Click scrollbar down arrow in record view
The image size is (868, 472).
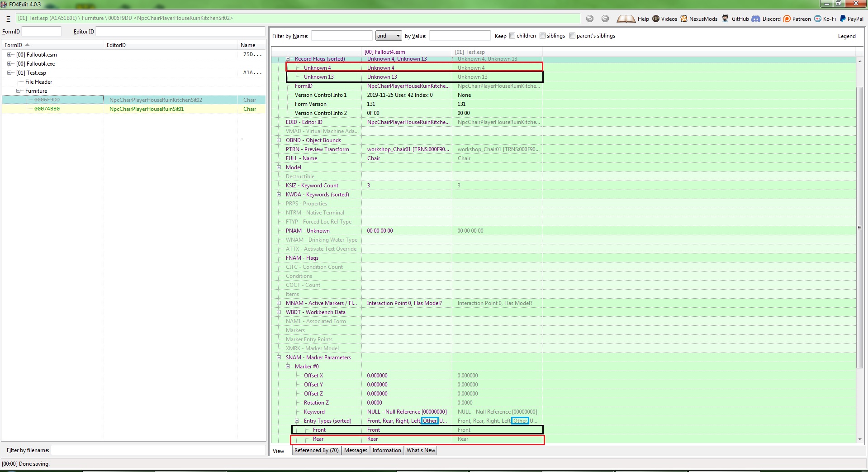860,439
